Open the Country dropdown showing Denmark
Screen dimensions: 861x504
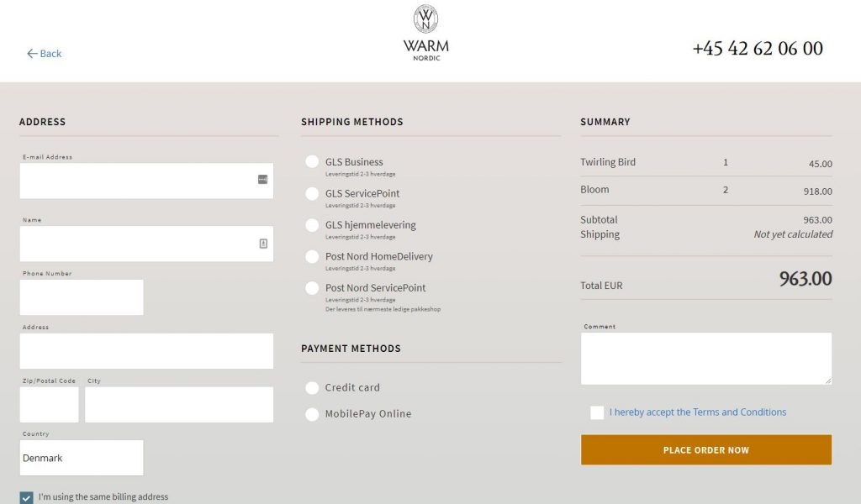click(x=82, y=458)
